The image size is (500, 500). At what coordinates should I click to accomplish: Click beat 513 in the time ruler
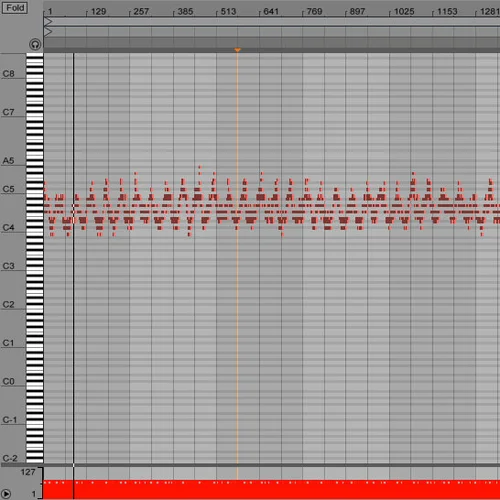click(228, 12)
